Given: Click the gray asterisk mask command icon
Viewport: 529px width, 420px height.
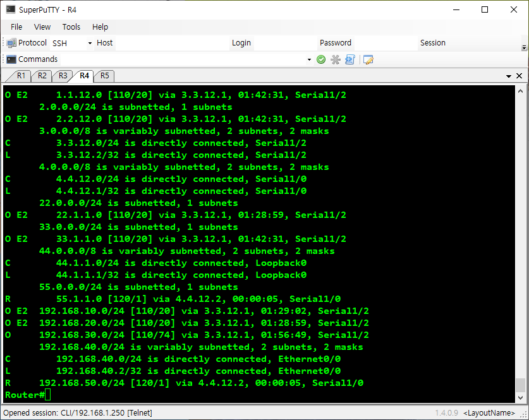Looking at the screenshot, I should click(x=336, y=59).
